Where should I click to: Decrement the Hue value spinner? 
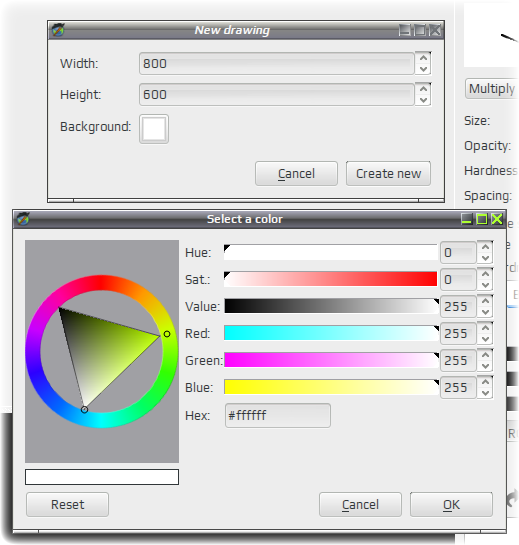(485, 258)
